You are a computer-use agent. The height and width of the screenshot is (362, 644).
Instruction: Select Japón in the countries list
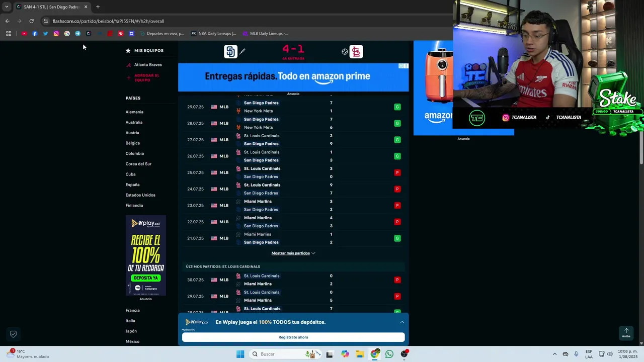(x=131, y=331)
